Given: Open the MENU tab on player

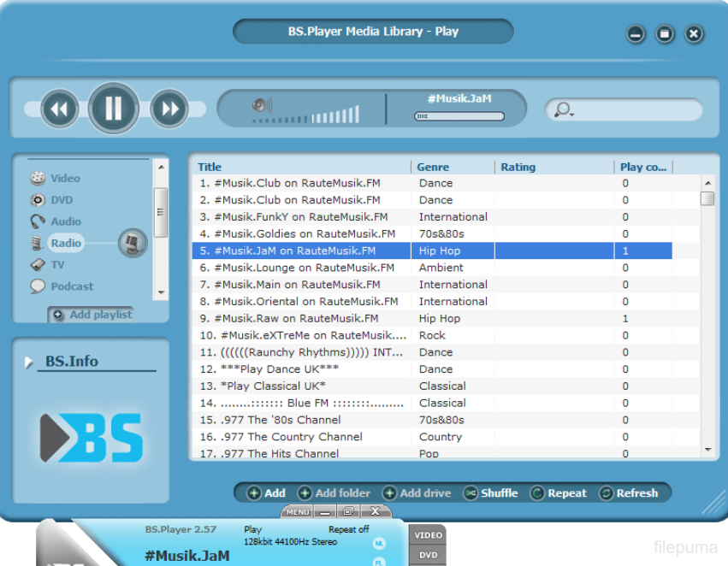Looking at the screenshot, I should [298, 511].
